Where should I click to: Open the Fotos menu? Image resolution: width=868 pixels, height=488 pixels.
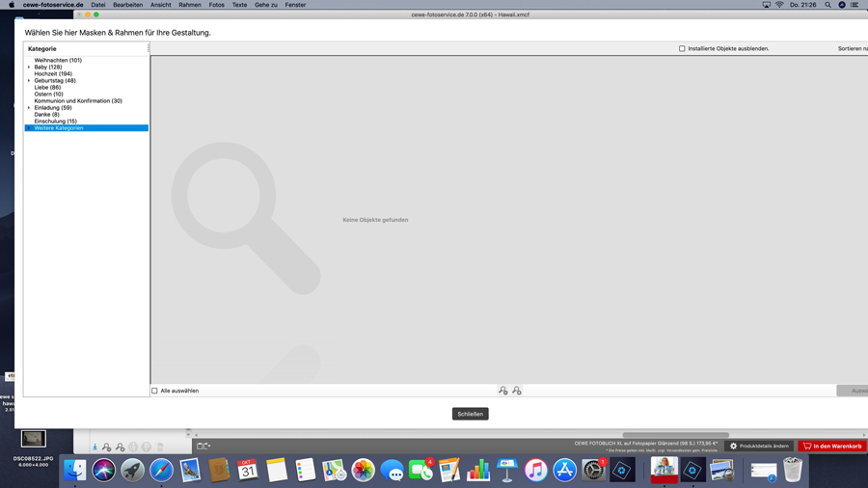coord(216,5)
